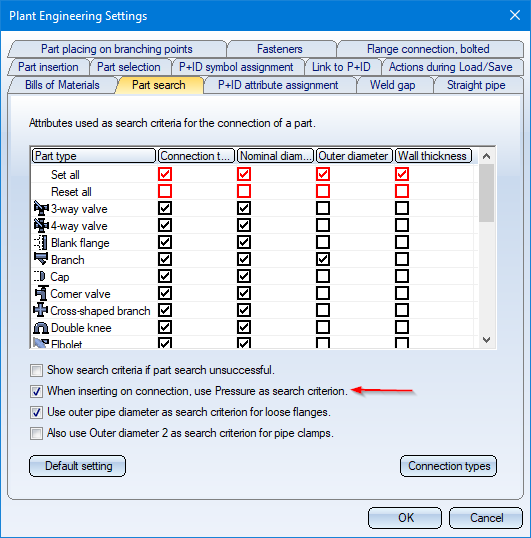Open Part placing on branching points tab

(x=117, y=49)
